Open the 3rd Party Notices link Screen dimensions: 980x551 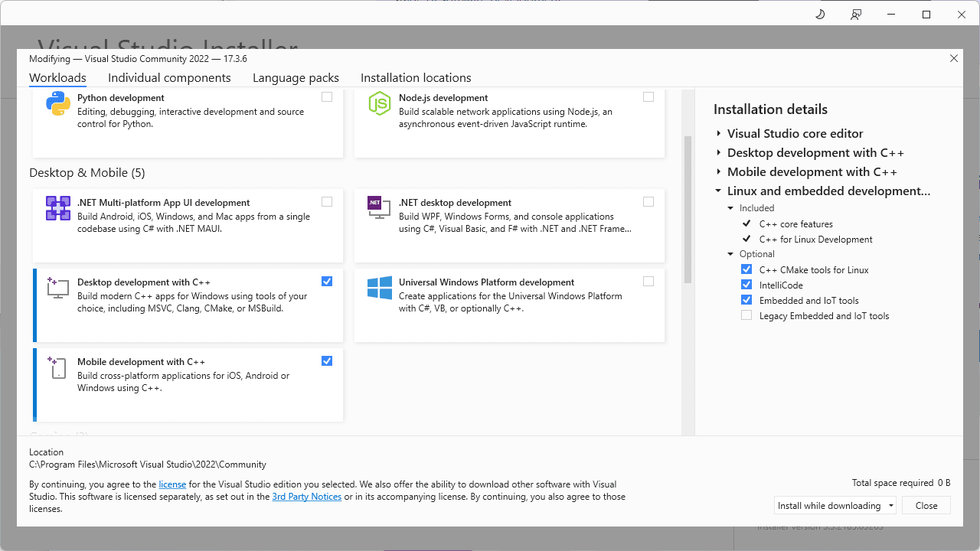(306, 497)
